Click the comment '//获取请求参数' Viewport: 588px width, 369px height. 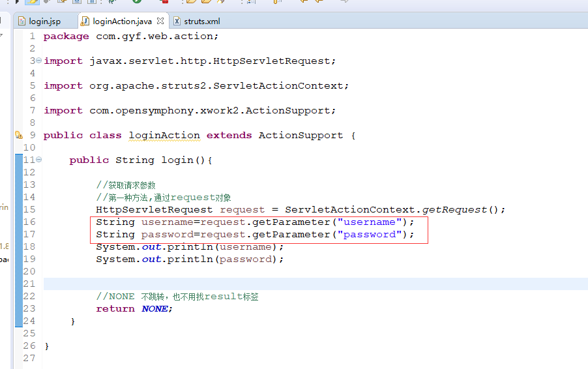click(126, 185)
